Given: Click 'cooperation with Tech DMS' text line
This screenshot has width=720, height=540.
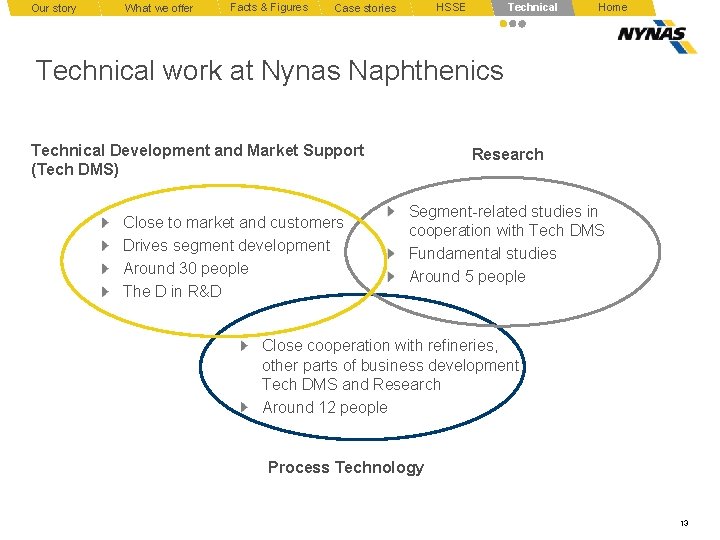Looking at the screenshot, I should pyautogui.click(x=506, y=231).
